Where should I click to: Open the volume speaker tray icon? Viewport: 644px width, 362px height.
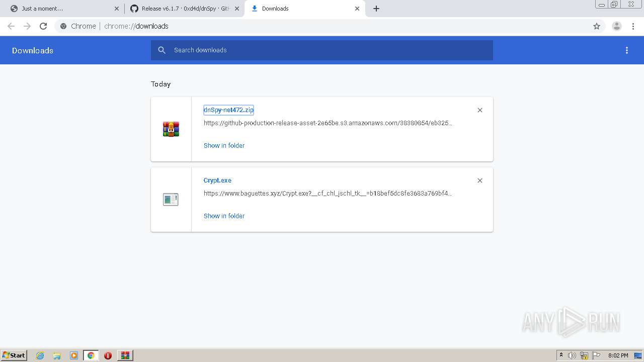click(x=572, y=355)
